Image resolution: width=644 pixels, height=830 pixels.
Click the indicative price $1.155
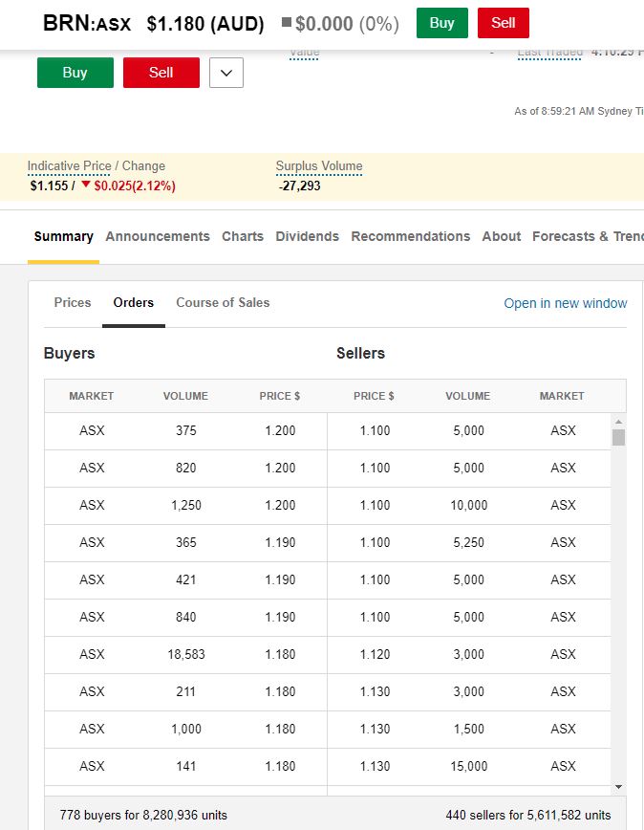(49, 186)
